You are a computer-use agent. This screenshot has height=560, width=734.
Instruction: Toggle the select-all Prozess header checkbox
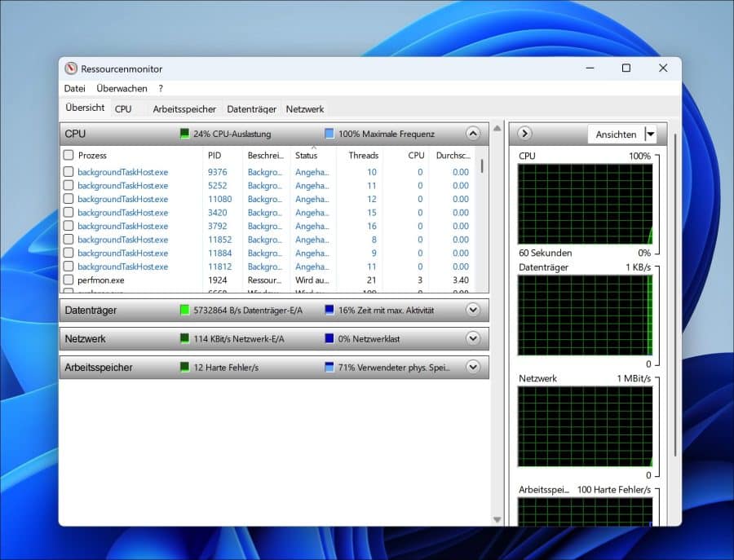click(x=69, y=155)
